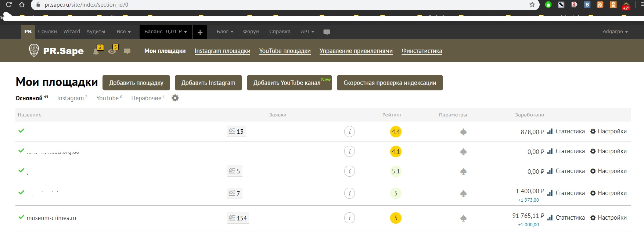This screenshot has width=644, height=234.
Task: Show info for museum-crimea.ru
Action: point(350,218)
